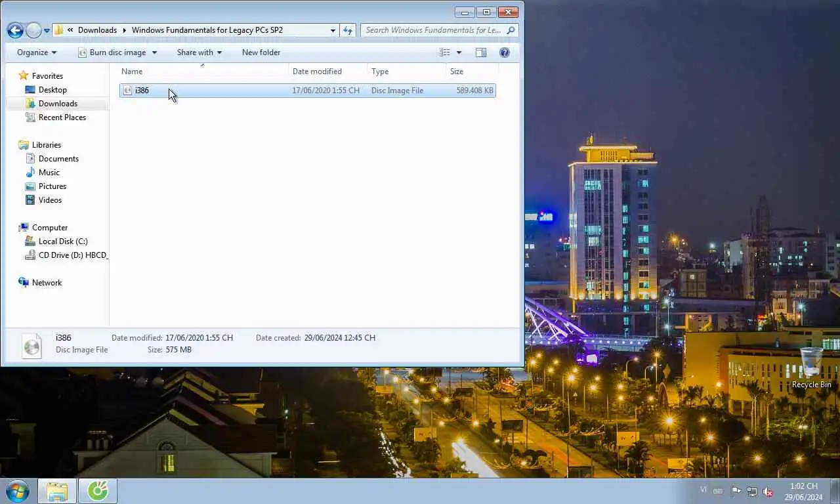This screenshot has height=504, width=840.
Task: Toggle the preview pane button
Action: 481,52
